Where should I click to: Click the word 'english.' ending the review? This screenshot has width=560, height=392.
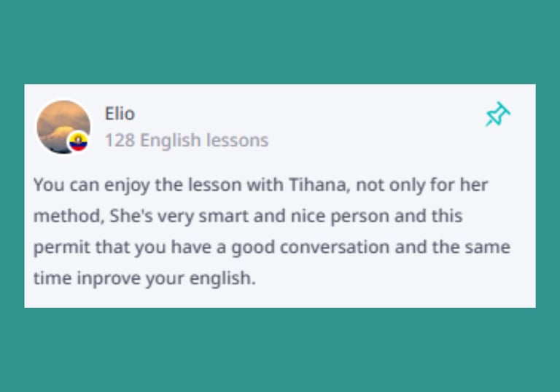point(222,279)
